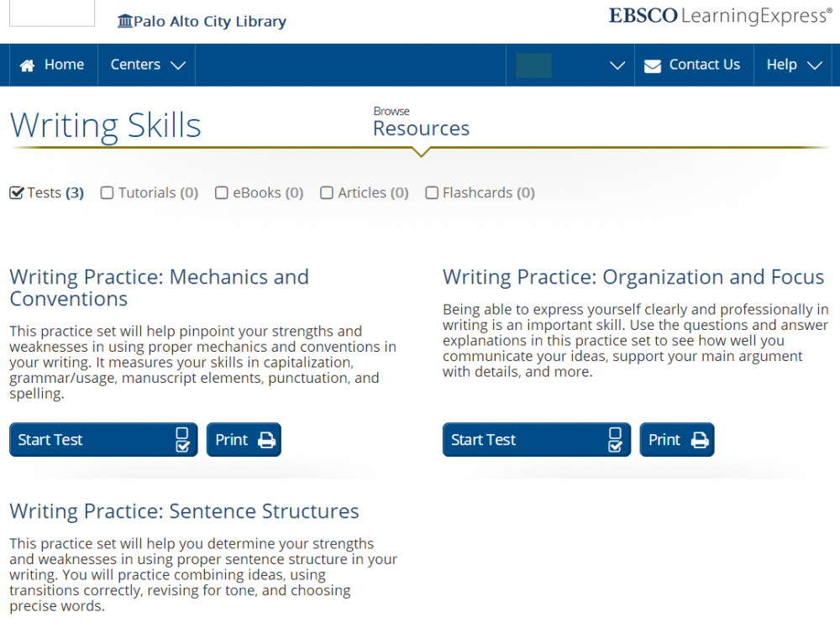
Task: Check the Articles filter checkbox
Action: tap(327, 193)
